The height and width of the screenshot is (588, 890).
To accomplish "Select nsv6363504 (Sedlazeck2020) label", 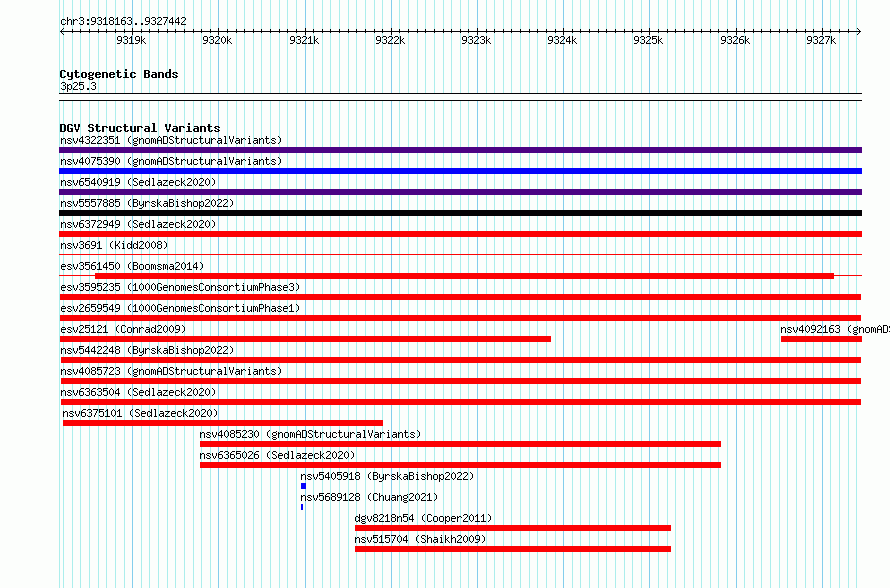I will (x=138, y=392).
